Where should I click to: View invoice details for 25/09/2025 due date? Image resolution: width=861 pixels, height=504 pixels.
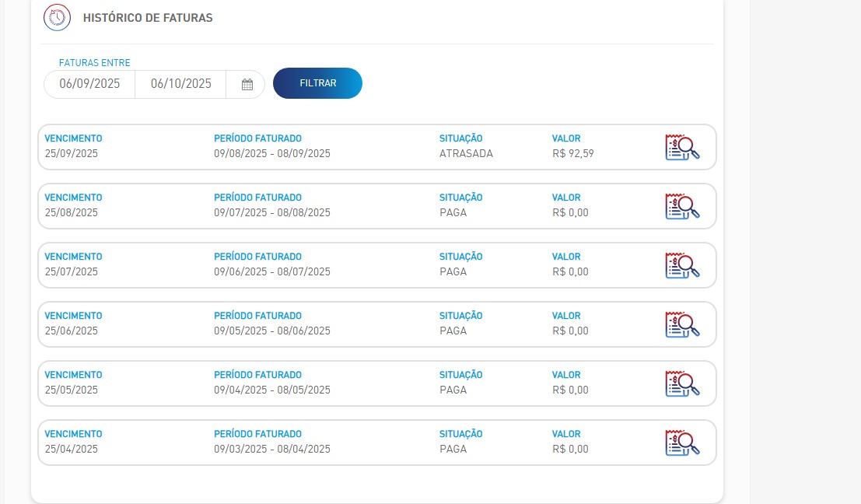pyautogui.click(x=682, y=147)
